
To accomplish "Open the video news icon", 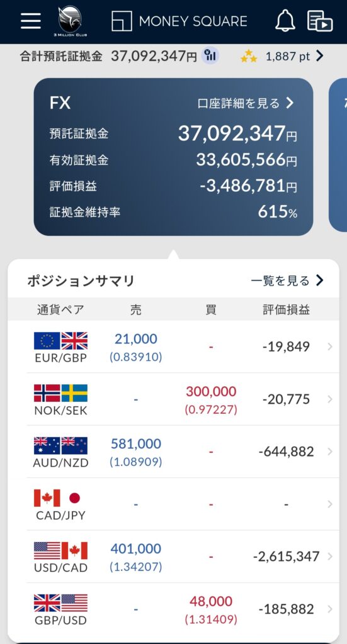I will tap(320, 21).
